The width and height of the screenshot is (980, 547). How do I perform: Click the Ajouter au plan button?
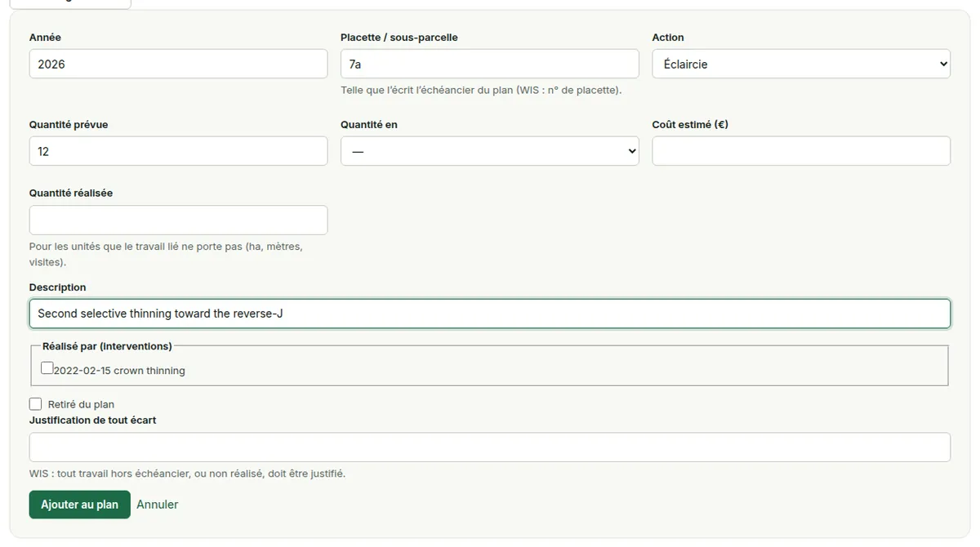(79, 505)
